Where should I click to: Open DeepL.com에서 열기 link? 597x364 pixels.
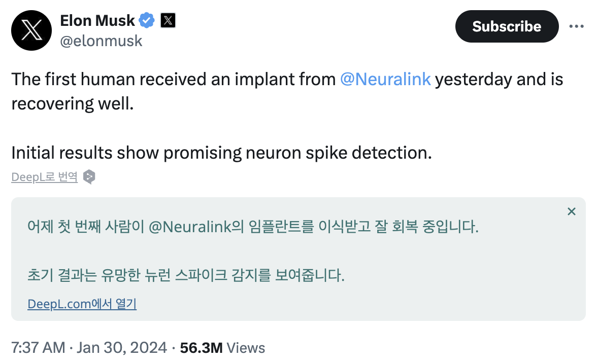point(82,303)
